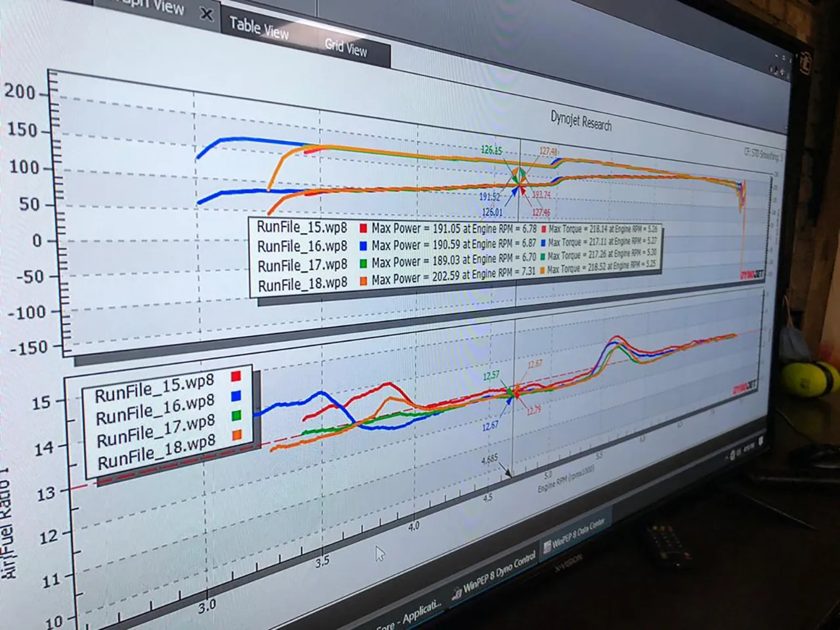Click blue swatch beside RunFile_16 in air/fuel legend

(x=236, y=396)
